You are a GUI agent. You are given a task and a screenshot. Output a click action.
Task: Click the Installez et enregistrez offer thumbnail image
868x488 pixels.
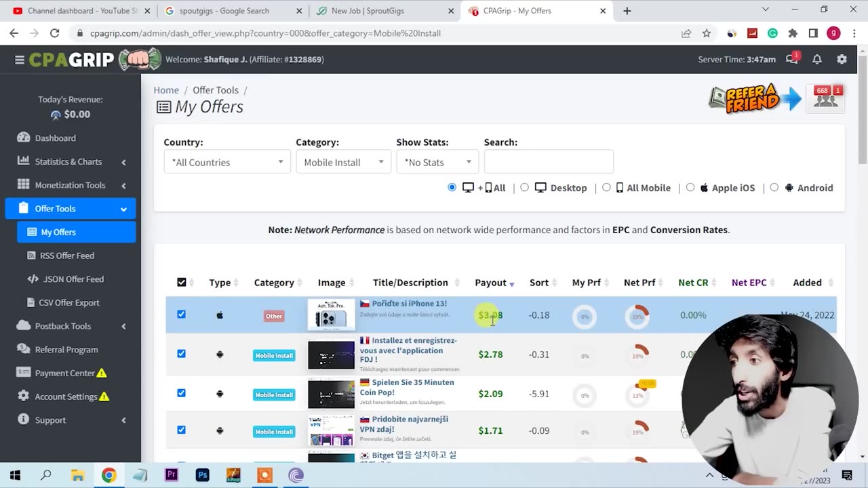pyautogui.click(x=331, y=354)
